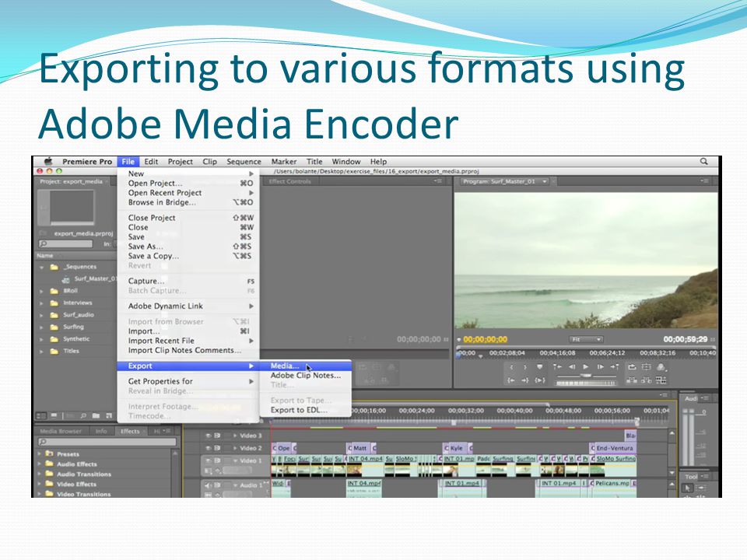
Task: Click the Play In to Out button
Action: tap(540, 380)
